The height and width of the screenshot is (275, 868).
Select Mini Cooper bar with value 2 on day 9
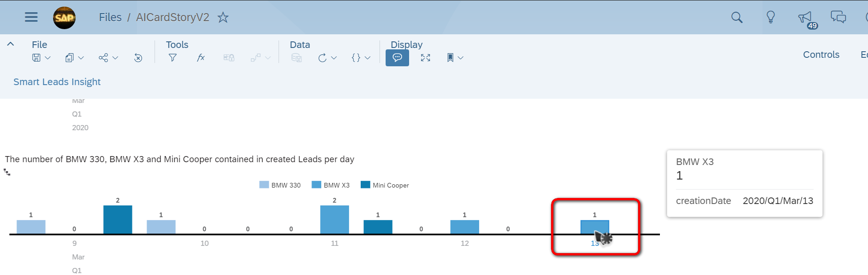117,220
